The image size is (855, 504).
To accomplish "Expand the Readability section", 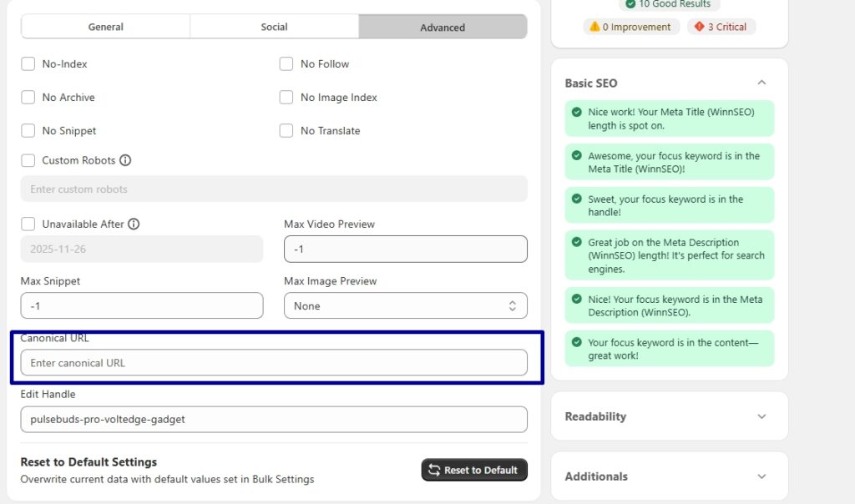I will pyautogui.click(x=670, y=416).
